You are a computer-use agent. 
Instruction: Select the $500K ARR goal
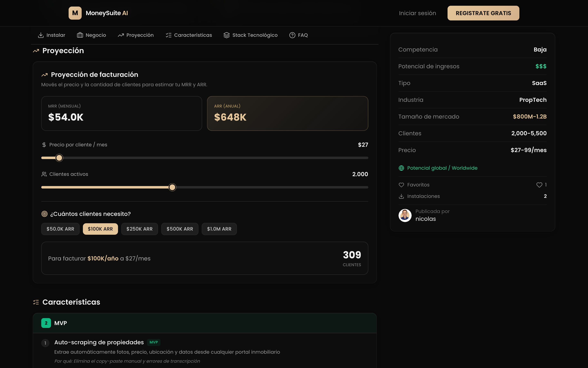tap(180, 229)
